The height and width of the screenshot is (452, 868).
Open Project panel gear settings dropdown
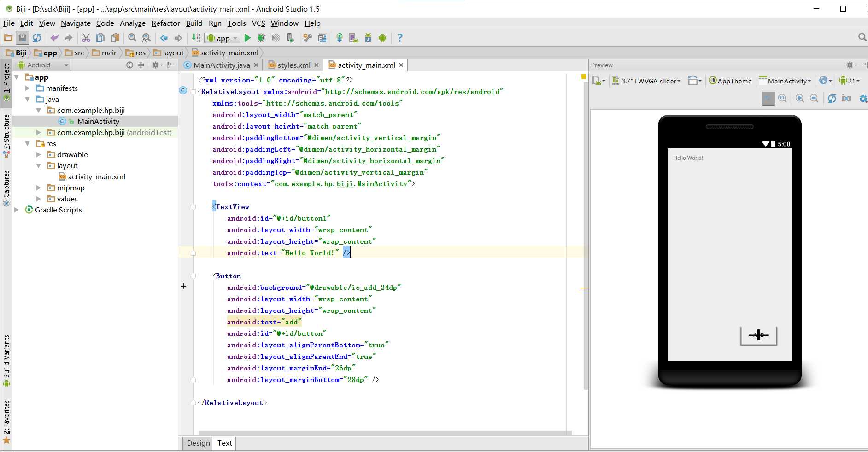pos(157,65)
